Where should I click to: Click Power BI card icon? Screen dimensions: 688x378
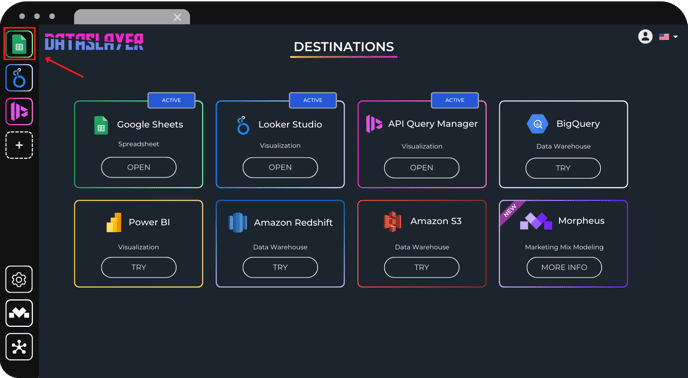(x=114, y=223)
